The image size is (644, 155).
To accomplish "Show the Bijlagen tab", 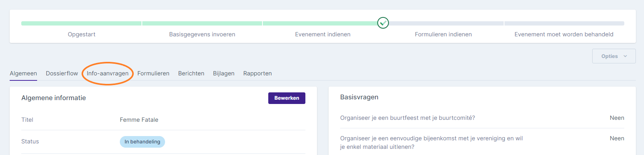I will tap(224, 73).
